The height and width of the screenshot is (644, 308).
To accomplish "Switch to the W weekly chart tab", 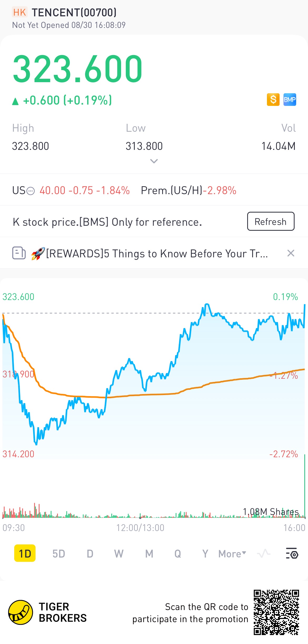I will point(119,554).
